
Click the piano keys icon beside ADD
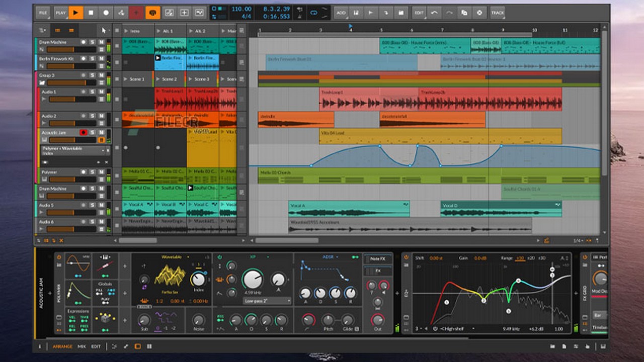(356, 12)
